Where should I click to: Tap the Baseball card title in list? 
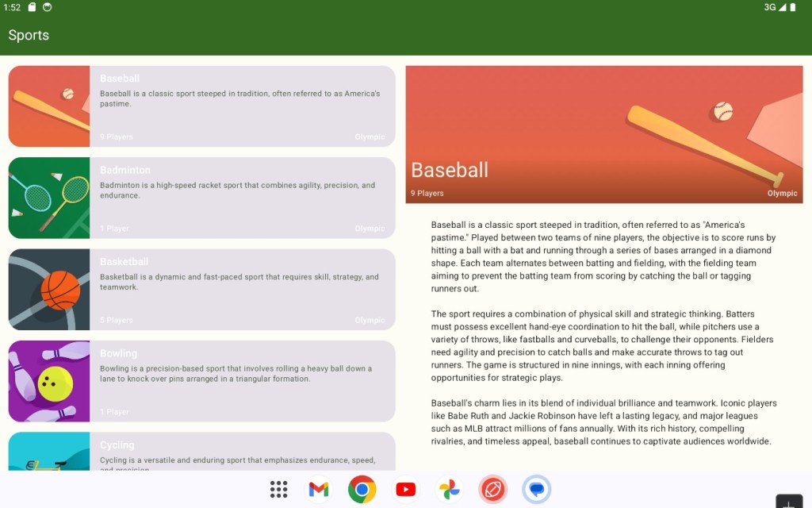[x=120, y=79]
